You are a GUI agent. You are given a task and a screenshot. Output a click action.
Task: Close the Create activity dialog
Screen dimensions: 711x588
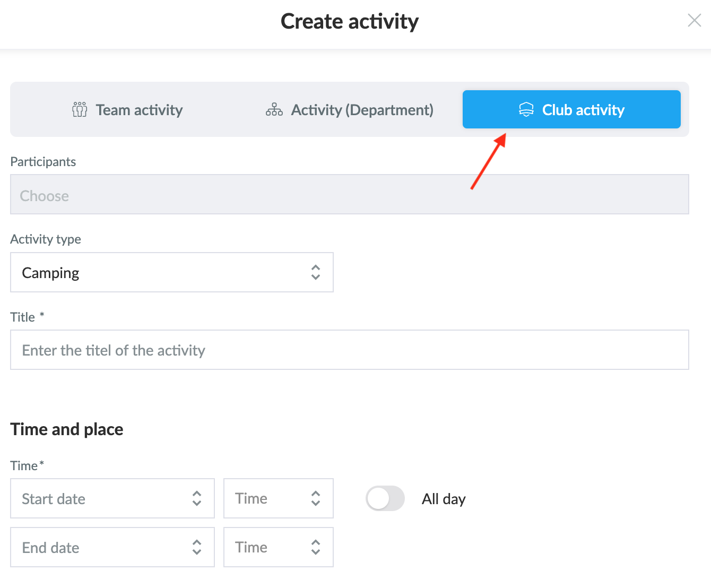(694, 21)
